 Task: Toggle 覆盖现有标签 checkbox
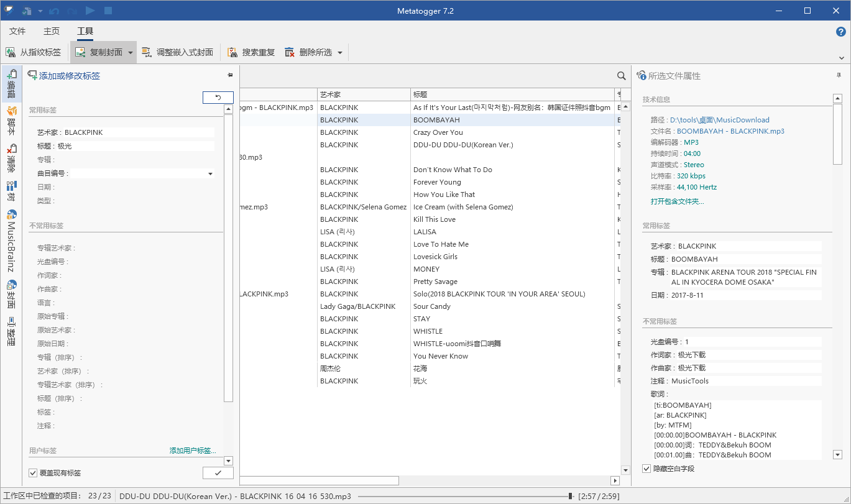tap(34, 473)
